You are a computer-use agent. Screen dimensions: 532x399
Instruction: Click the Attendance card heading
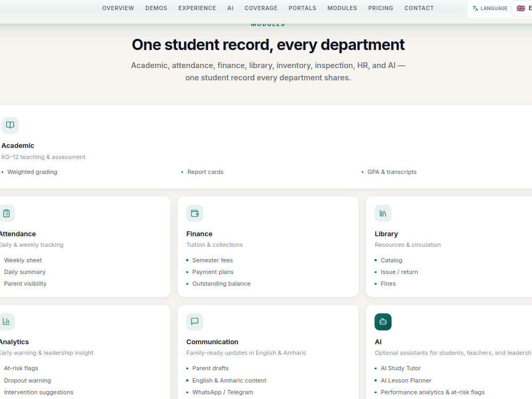click(x=18, y=234)
